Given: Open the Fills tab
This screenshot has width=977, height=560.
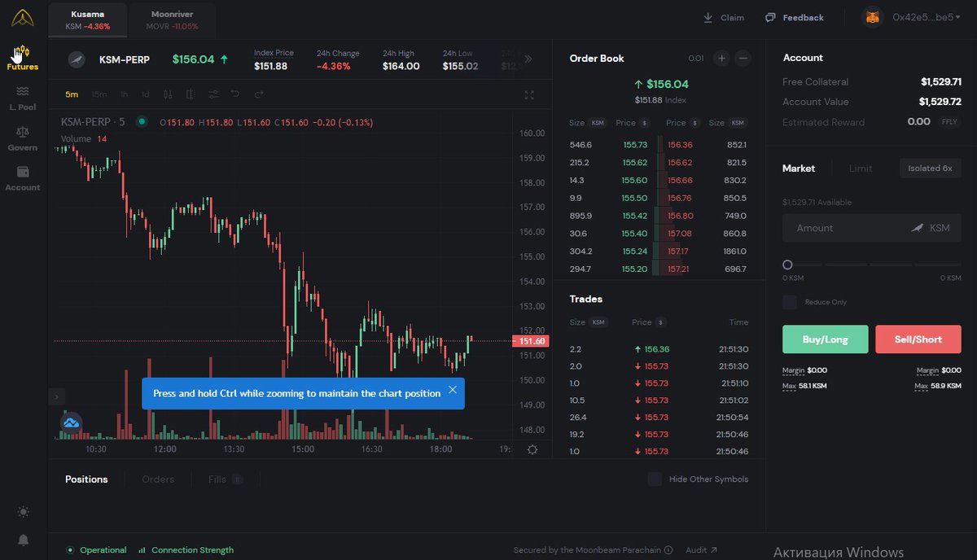Looking at the screenshot, I should coord(226,479).
